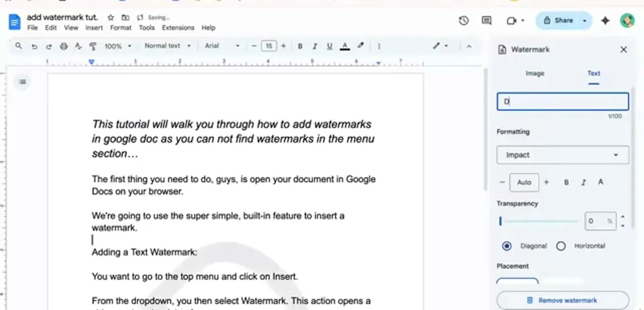The image size is (644, 310).
Task: Click the Share button
Action: click(x=558, y=21)
